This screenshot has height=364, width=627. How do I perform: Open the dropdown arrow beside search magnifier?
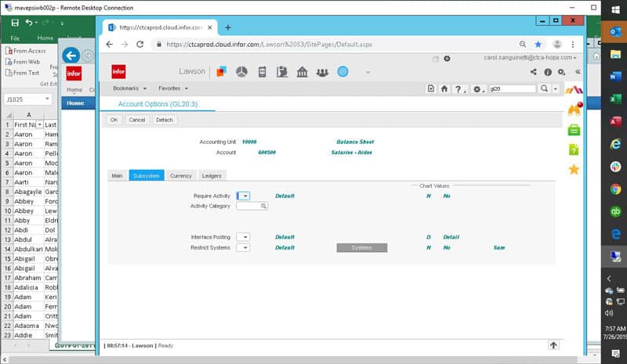(556, 88)
